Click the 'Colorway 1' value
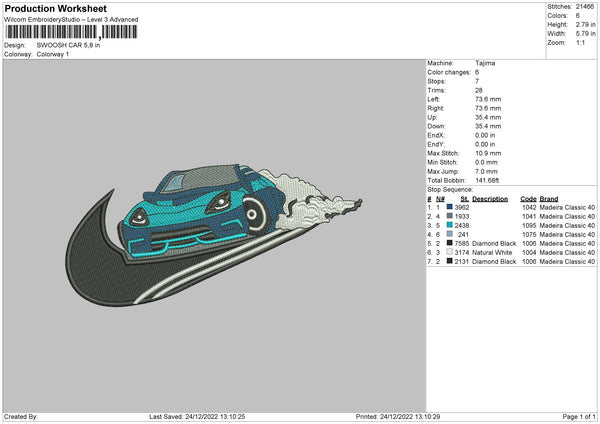Image resolution: width=600 pixels, height=424 pixels. point(53,54)
